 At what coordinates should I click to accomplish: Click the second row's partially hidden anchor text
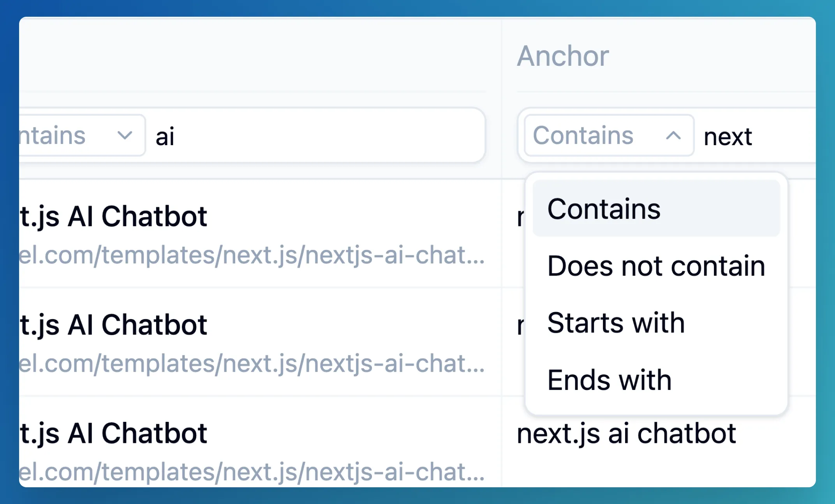[520, 325]
